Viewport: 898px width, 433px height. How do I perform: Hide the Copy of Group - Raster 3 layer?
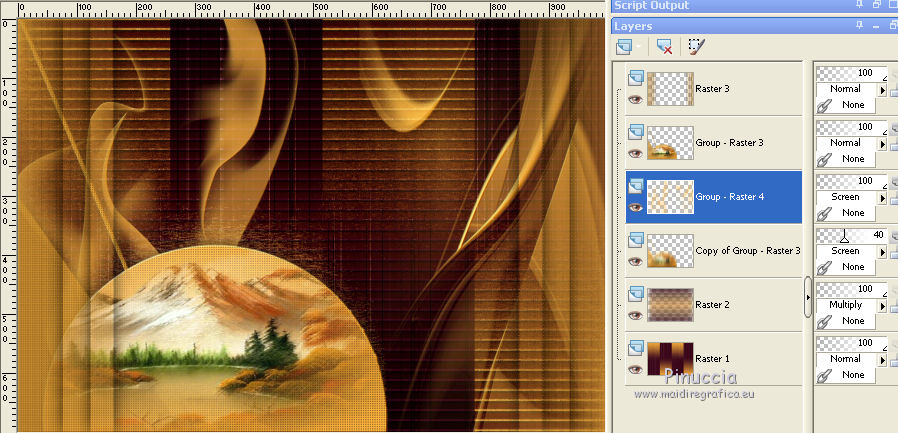[x=635, y=261]
